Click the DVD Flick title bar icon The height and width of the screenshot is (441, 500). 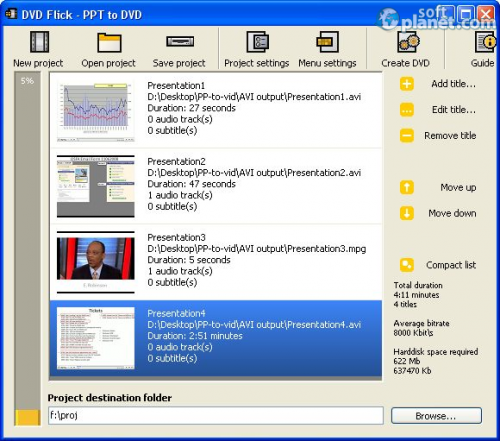point(11,14)
